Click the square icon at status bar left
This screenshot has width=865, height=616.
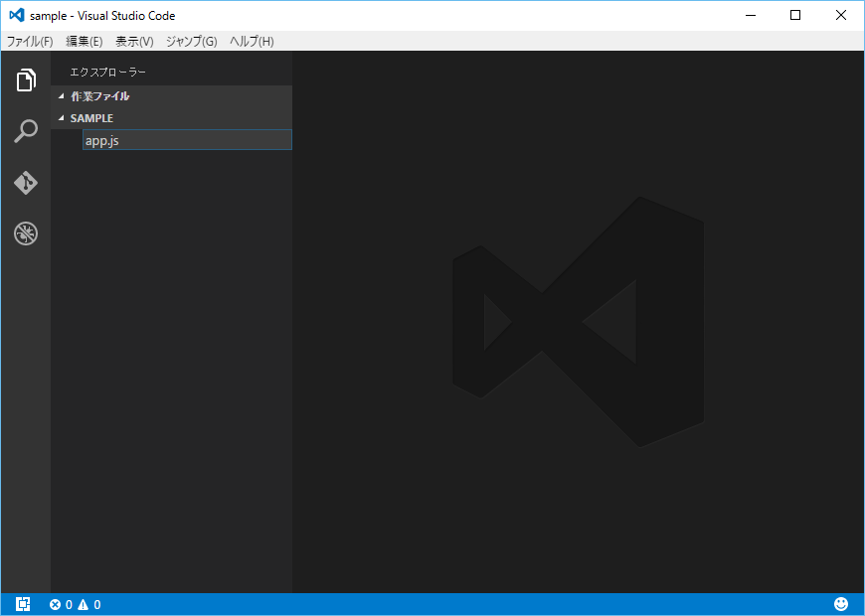pyautogui.click(x=23, y=604)
